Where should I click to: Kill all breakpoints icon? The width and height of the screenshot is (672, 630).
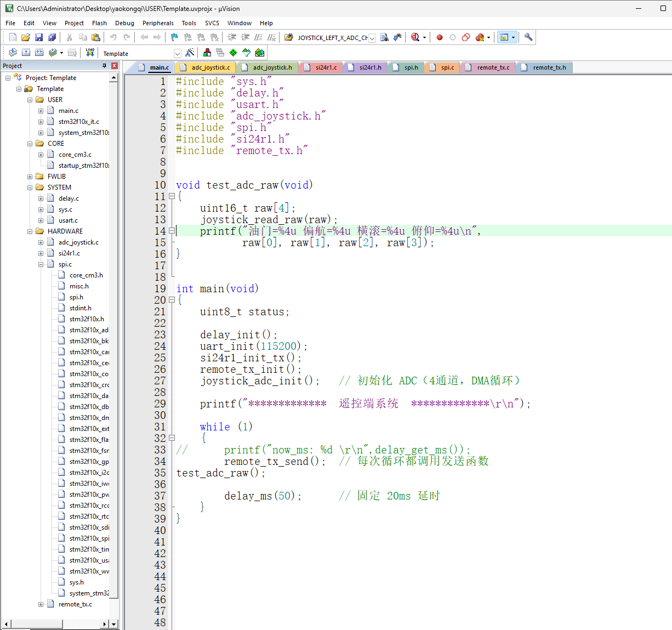pyautogui.click(x=480, y=37)
